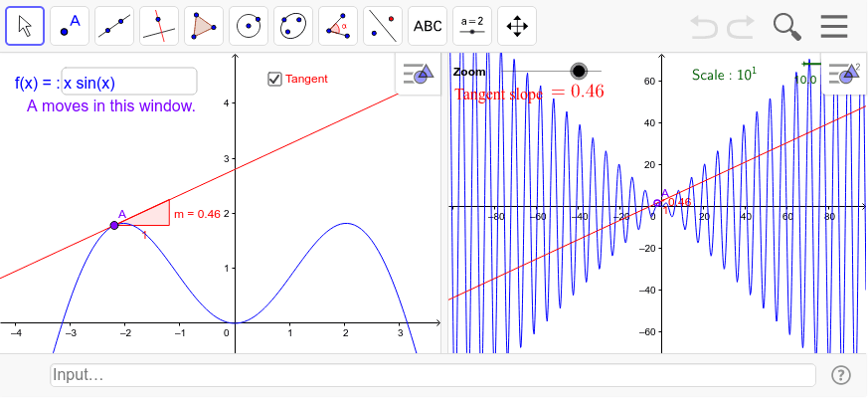Screen dimensions: 868x398
Task: Click the f(x) = : label
Action: pyautogui.click(x=37, y=84)
